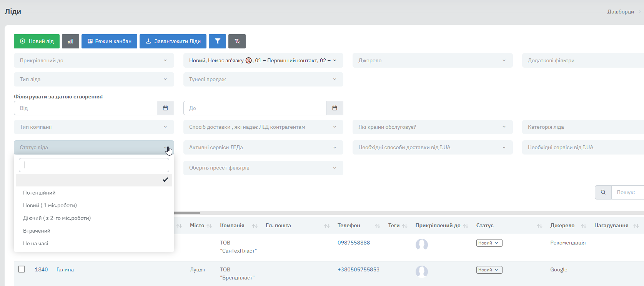Sort by Ел. пошта column arrows
644x286 pixels.
click(x=327, y=226)
